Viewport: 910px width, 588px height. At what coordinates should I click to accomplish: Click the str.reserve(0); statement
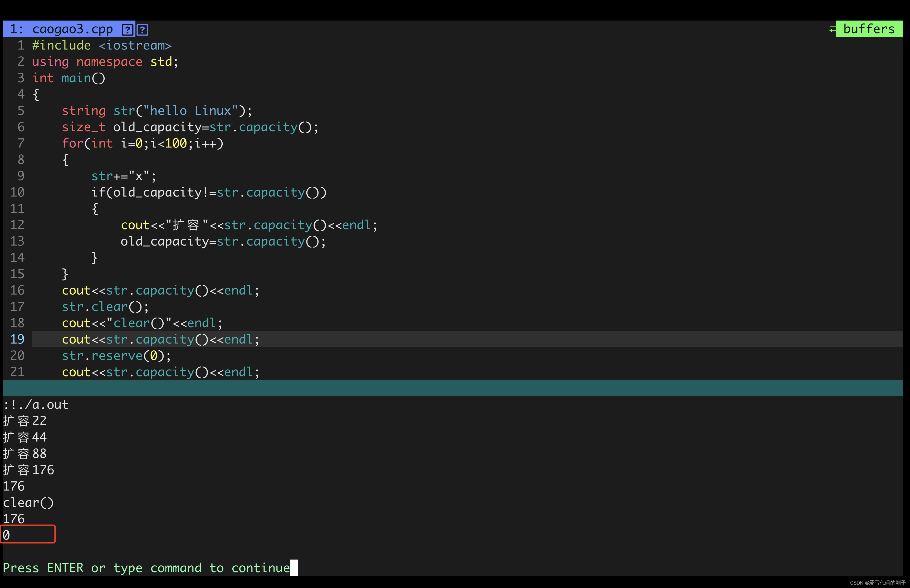(x=116, y=356)
